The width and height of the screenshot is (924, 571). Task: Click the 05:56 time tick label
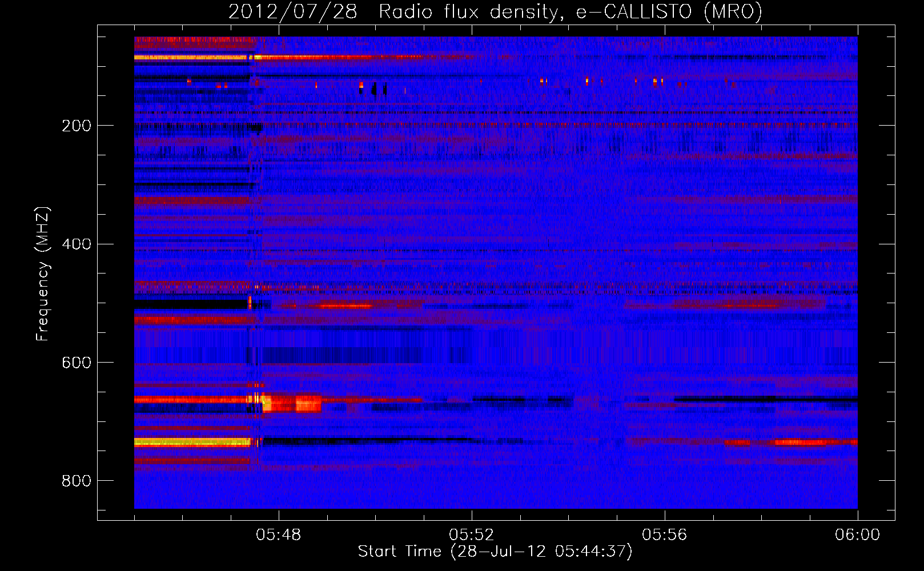tap(665, 535)
